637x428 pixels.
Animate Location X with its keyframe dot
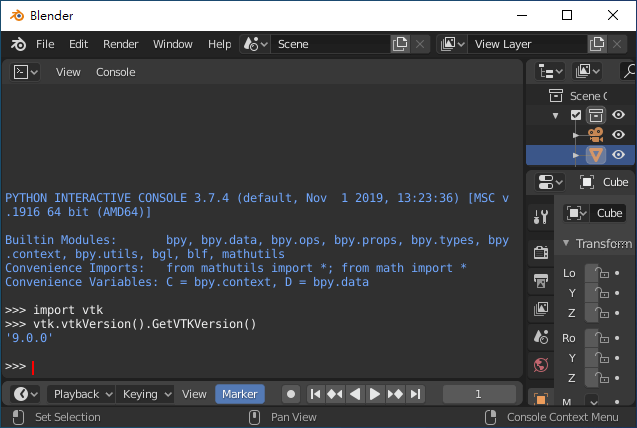[617, 273]
